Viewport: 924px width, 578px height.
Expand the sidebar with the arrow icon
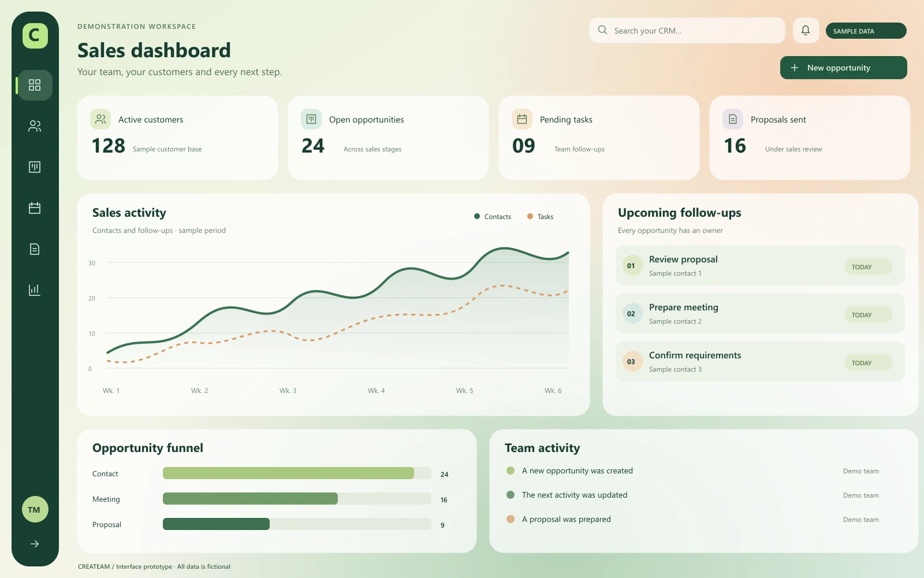click(35, 544)
